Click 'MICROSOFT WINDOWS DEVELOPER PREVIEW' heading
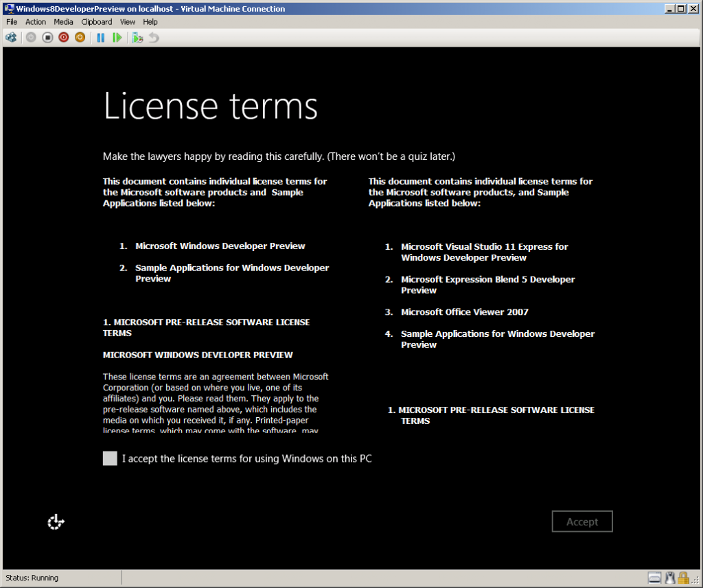The width and height of the screenshot is (703, 588). tap(198, 355)
